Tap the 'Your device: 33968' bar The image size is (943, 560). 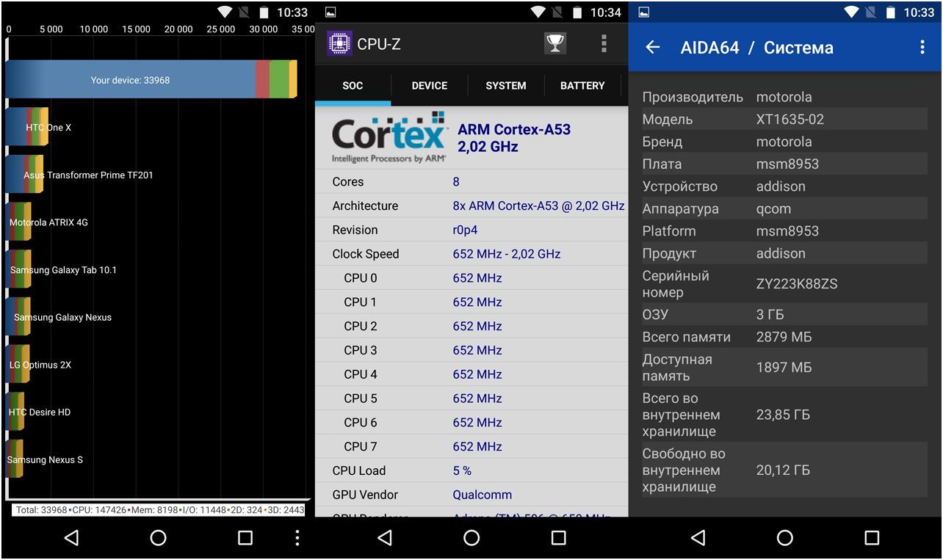147,80
